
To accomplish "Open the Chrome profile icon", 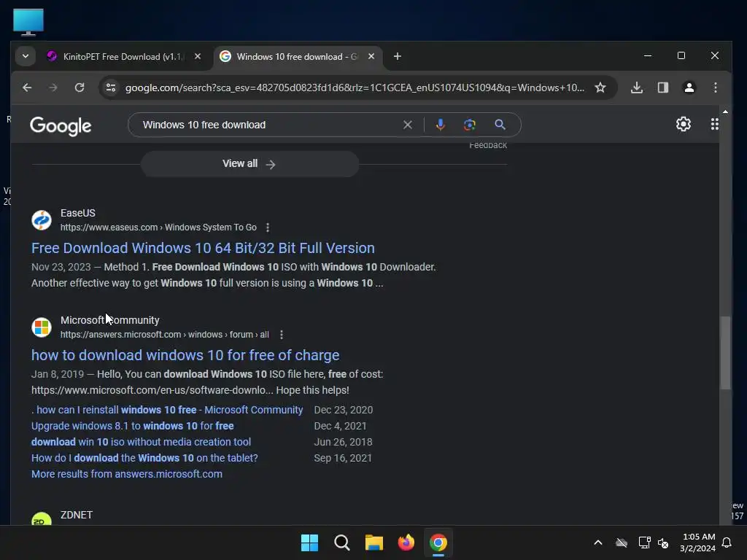I will (x=689, y=87).
